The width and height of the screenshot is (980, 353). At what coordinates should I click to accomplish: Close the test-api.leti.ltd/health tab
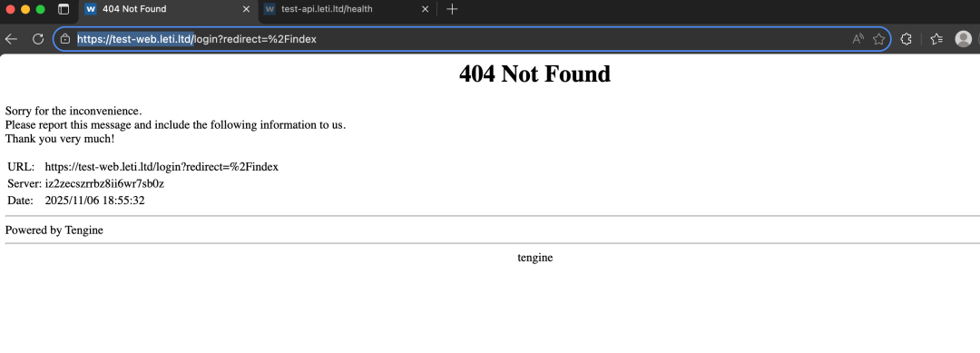[x=426, y=9]
